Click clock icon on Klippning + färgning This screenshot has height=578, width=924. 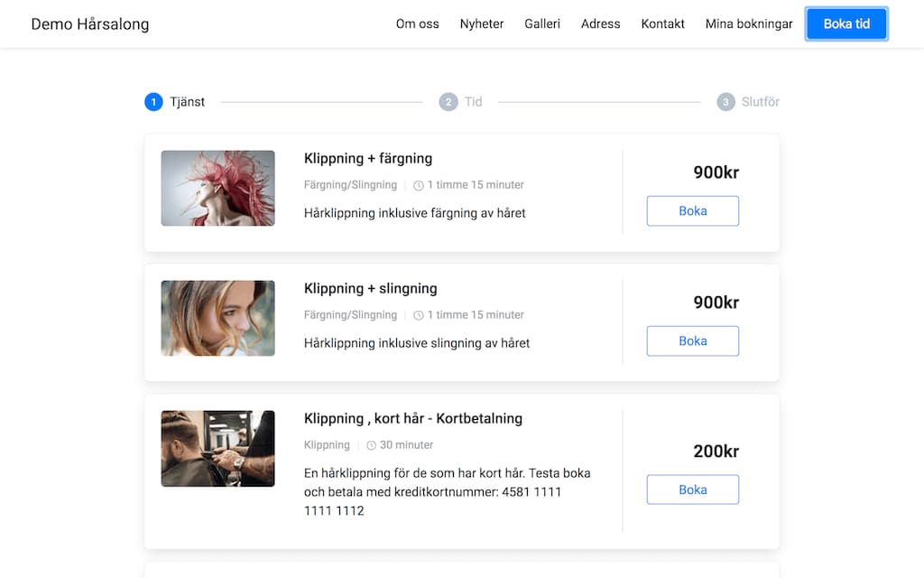(419, 185)
